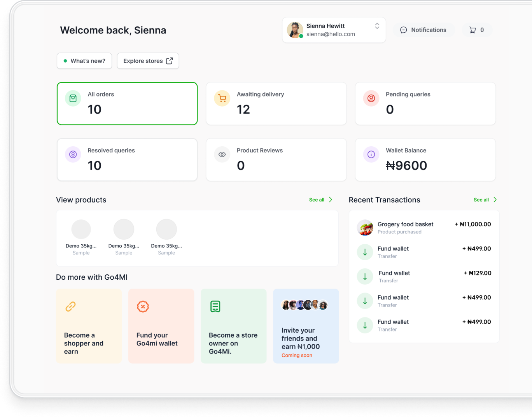The width and height of the screenshot is (532, 417).
Task: Toggle the Product Reviews eye icon
Action: pyautogui.click(x=222, y=154)
